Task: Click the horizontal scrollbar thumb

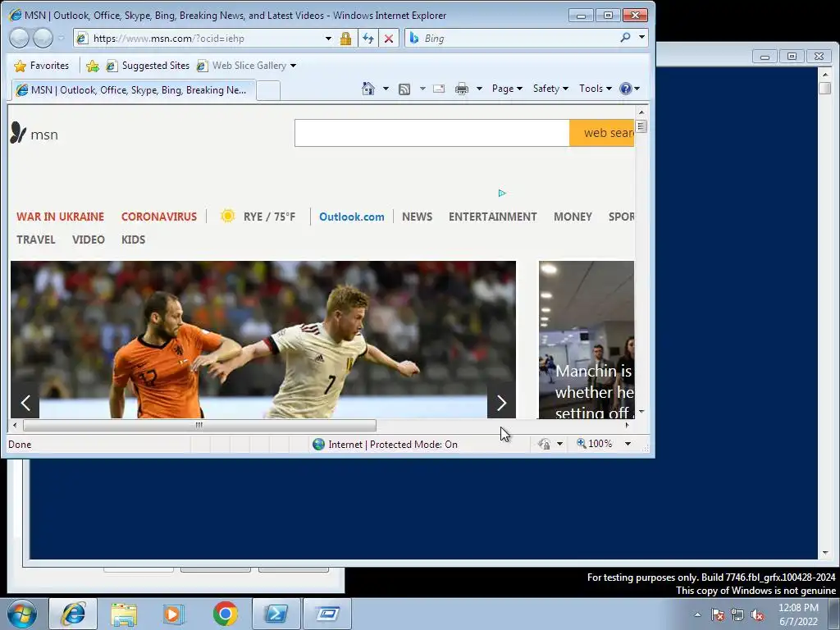Action: 199,426
